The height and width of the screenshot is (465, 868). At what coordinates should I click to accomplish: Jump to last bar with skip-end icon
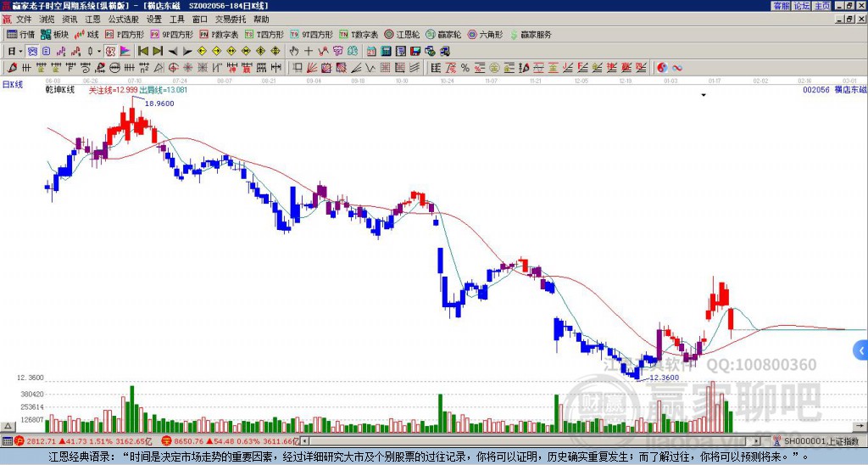tap(158, 52)
